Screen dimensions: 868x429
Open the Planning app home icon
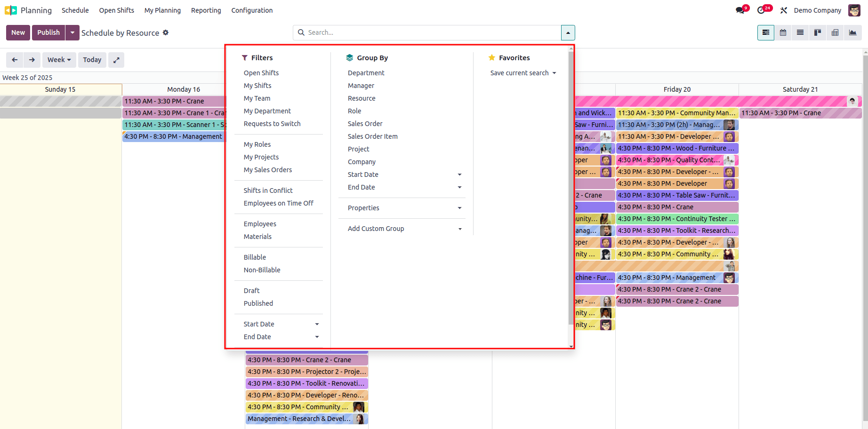[x=10, y=10]
